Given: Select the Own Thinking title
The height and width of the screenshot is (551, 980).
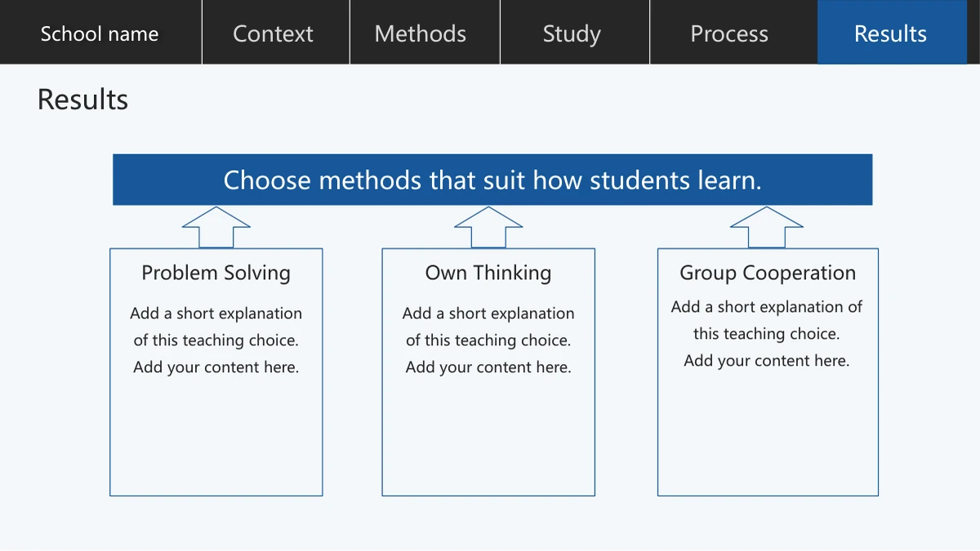Looking at the screenshot, I should pos(488,273).
